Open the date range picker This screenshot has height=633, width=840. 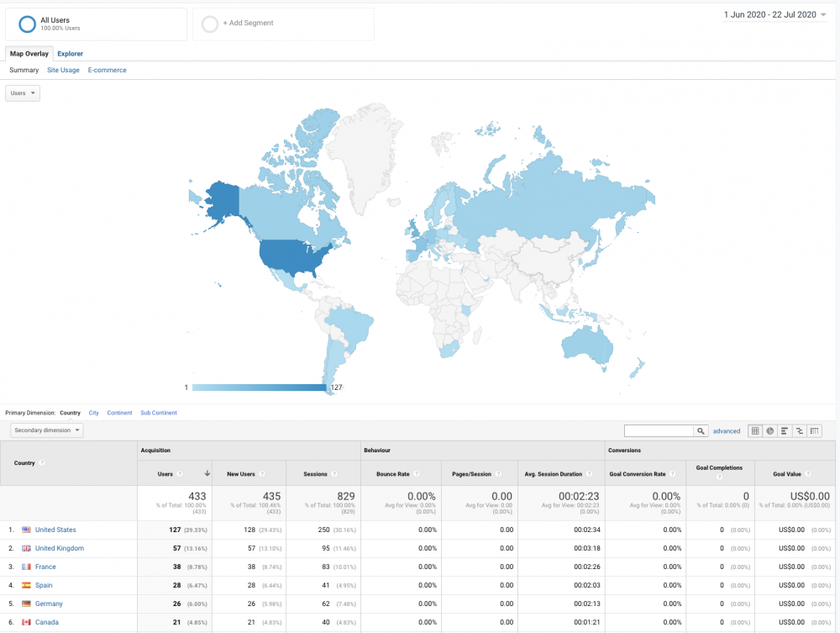coord(774,14)
